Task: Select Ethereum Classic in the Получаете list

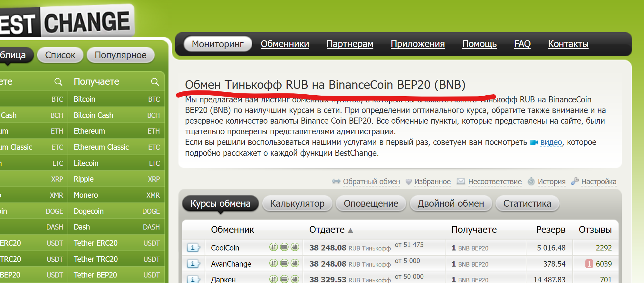Action: pyautogui.click(x=116, y=147)
